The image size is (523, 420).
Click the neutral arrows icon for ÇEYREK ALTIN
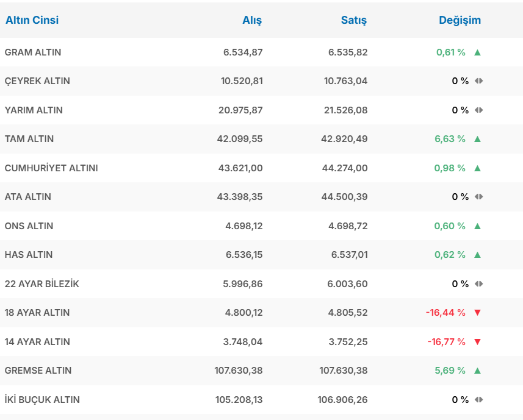click(x=478, y=81)
